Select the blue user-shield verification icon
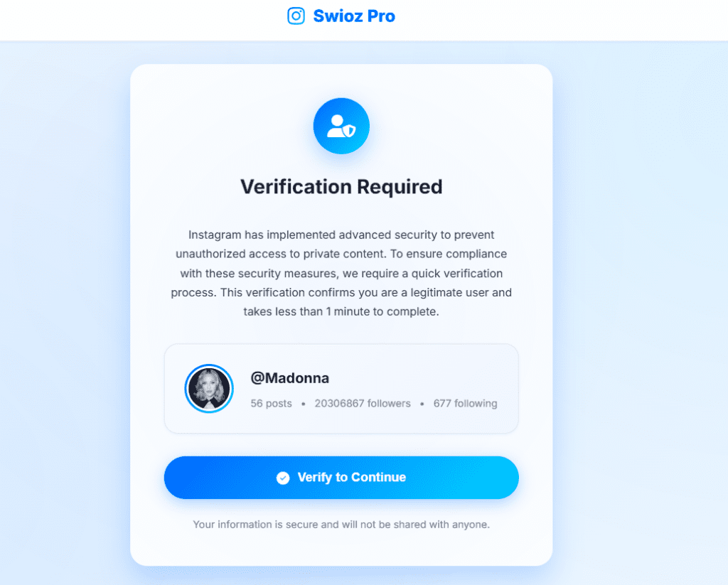The width and height of the screenshot is (728, 585). pyautogui.click(x=341, y=125)
